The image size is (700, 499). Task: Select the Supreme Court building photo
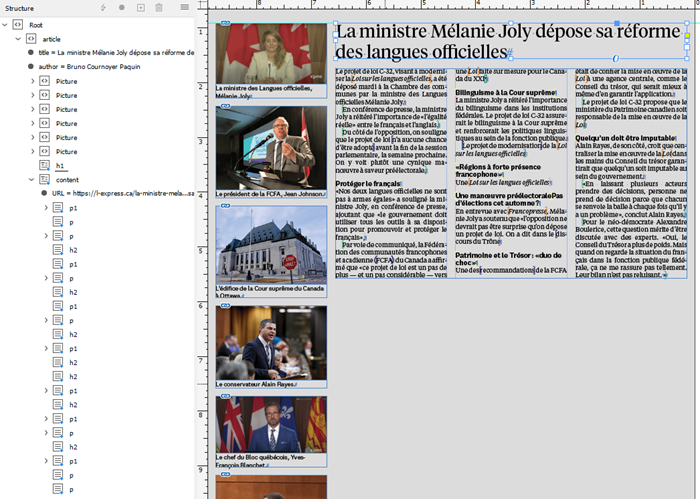pyautogui.click(x=271, y=245)
